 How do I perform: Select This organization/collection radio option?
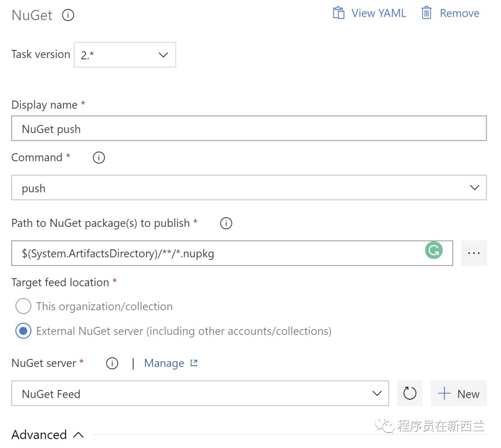click(23, 306)
